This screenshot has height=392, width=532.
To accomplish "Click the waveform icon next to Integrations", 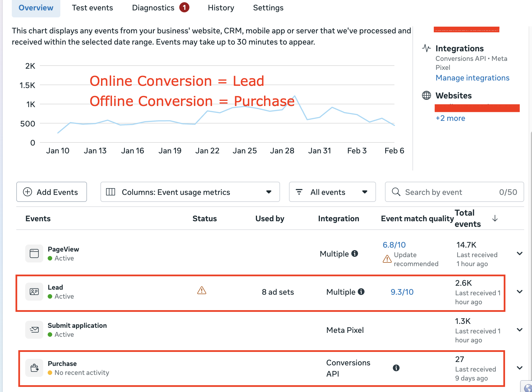I will 426,48.
